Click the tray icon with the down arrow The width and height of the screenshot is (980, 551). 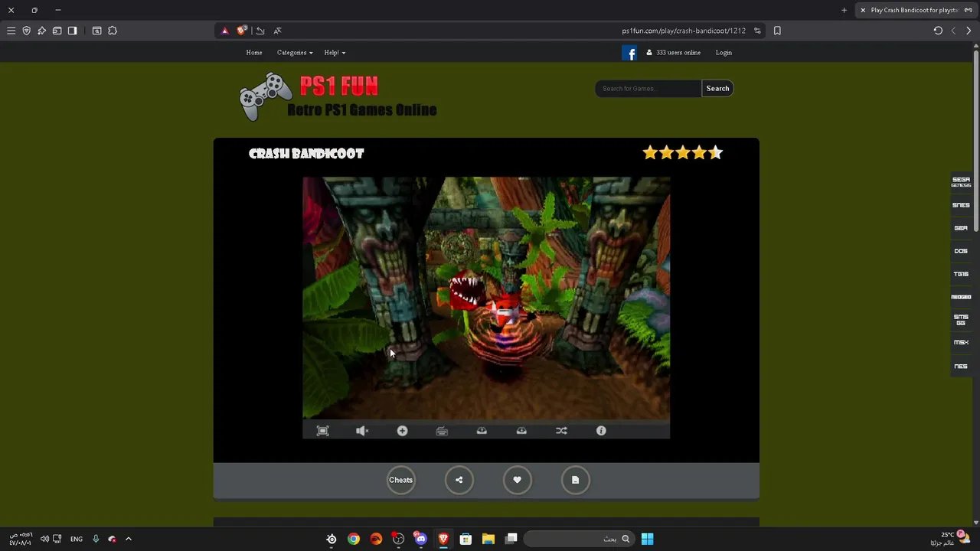(x=521, y=431)
